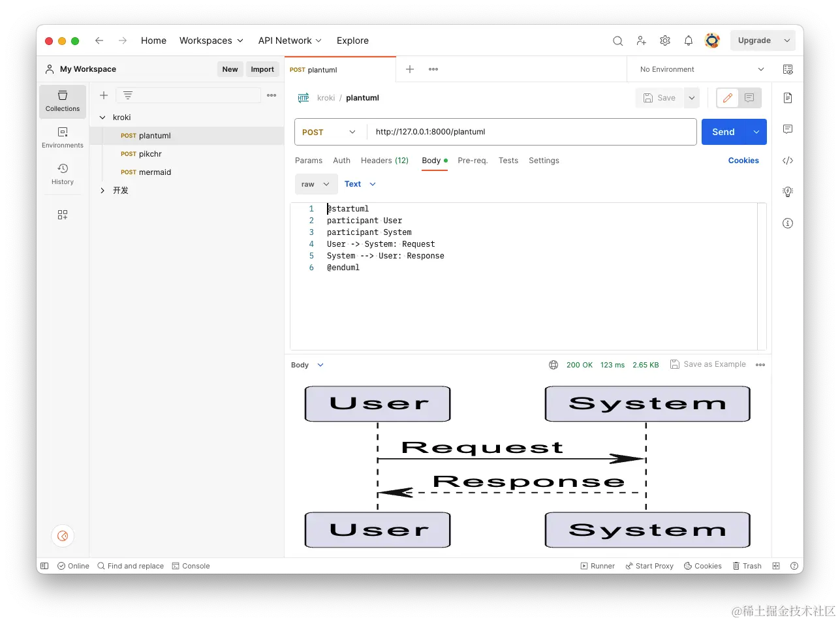The height and width of the screenshot is (622, 840).
Task: Open API Network dropdown
Action: click(x=290, y=40)
